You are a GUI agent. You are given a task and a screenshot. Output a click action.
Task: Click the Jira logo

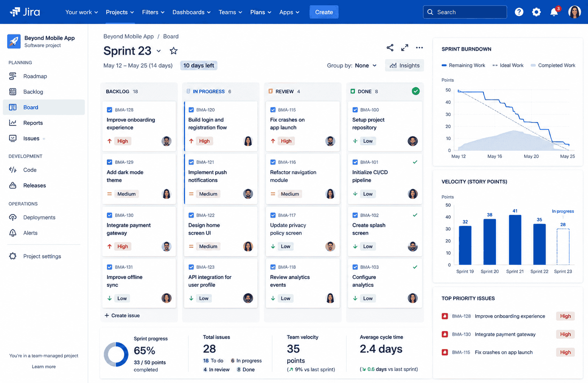pos(25,12)
